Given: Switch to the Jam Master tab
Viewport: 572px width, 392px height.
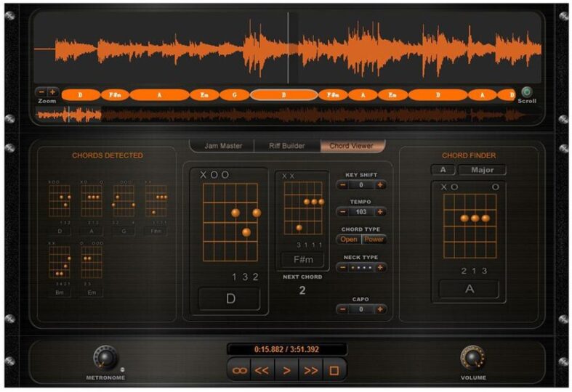Looking at the screenshot, I should tap(223, 146).
